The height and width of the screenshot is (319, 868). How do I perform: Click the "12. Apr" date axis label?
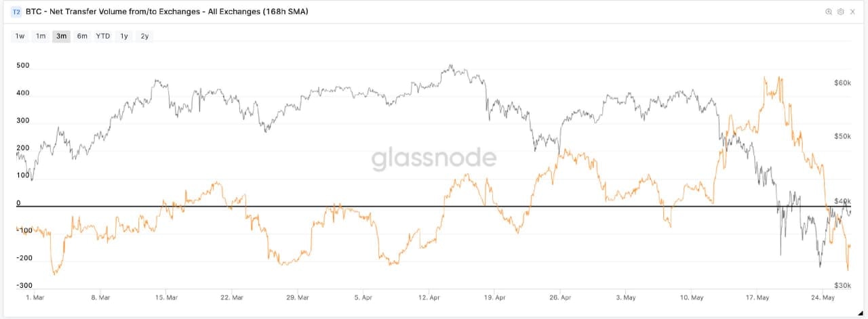(x=429, y=297)
